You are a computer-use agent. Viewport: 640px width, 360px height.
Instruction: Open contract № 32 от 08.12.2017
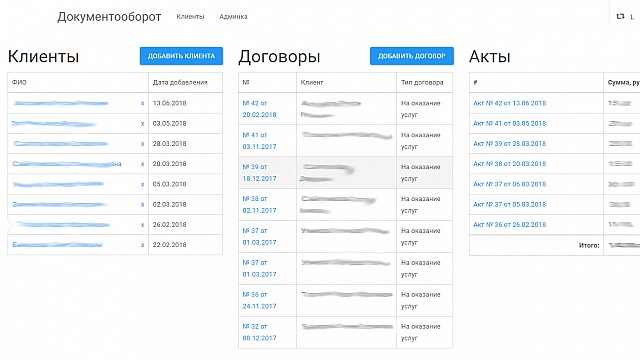coord(259,332)
